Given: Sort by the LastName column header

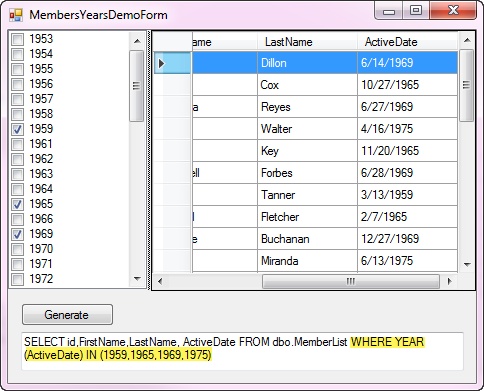Looking at the screenshot, I should point(307,42).
